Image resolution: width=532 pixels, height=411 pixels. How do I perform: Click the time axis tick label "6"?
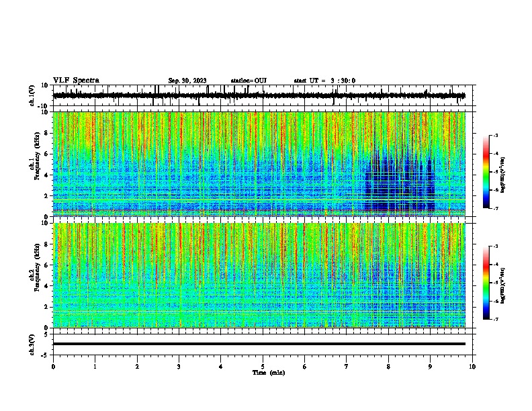coord(304,367)
